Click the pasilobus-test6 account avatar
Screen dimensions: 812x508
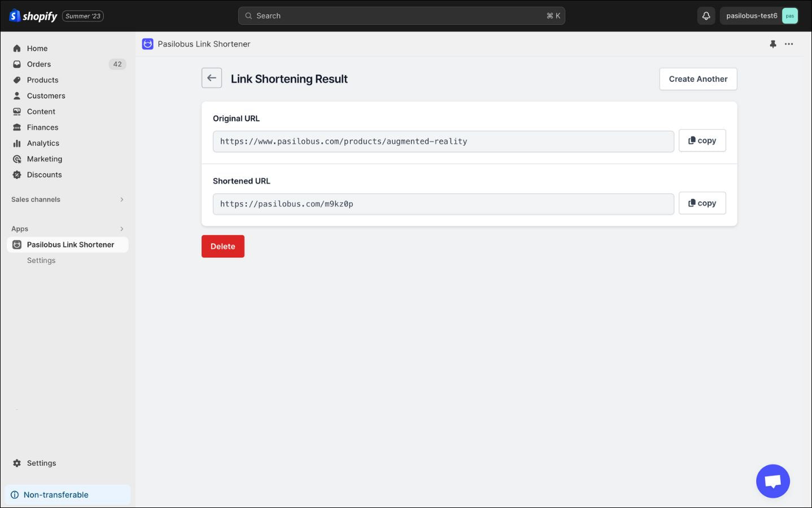(x=789, y=16)
